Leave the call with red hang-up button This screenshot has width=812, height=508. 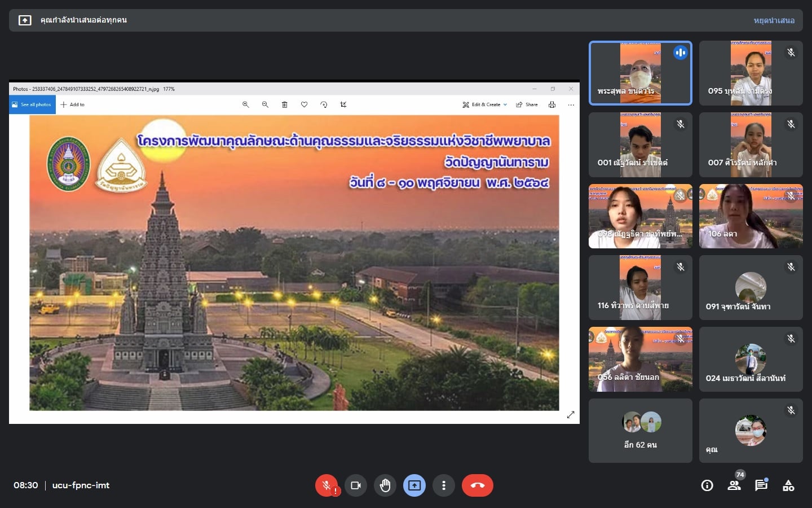pyautogui.click(x=477, y=485)
